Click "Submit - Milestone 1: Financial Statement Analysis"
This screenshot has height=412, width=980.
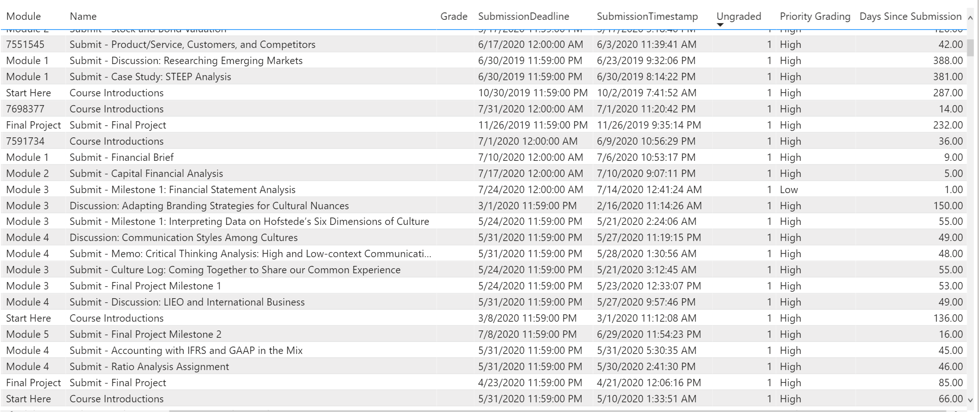click(183, 190)
